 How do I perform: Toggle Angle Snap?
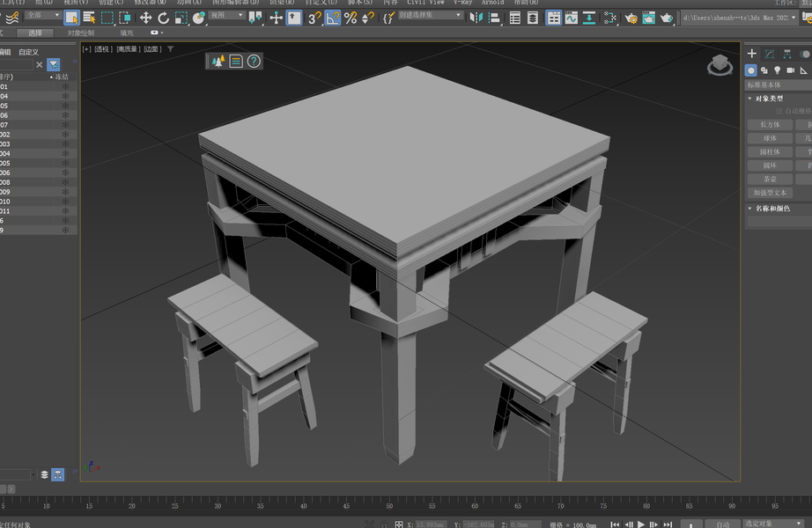(x=333, y=18)
